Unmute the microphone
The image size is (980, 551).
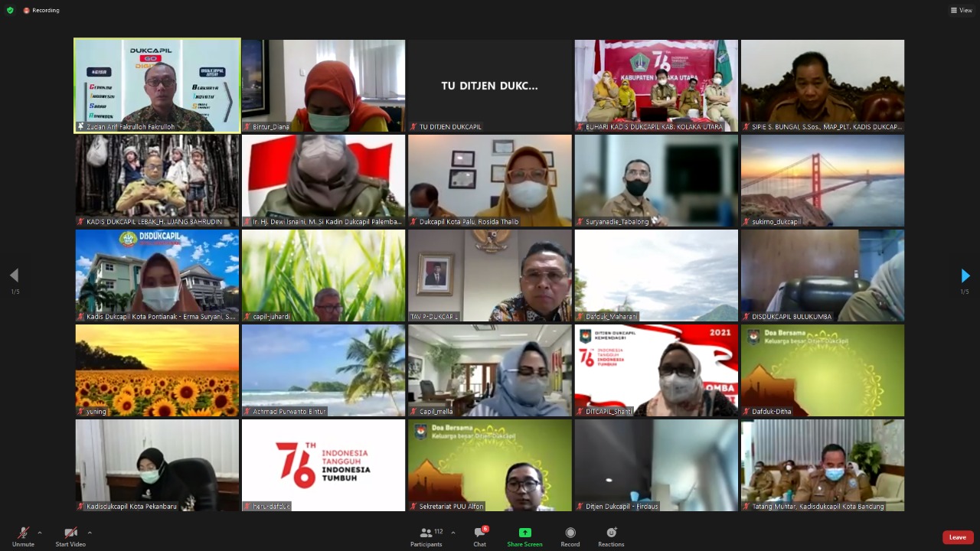(23, 536)
